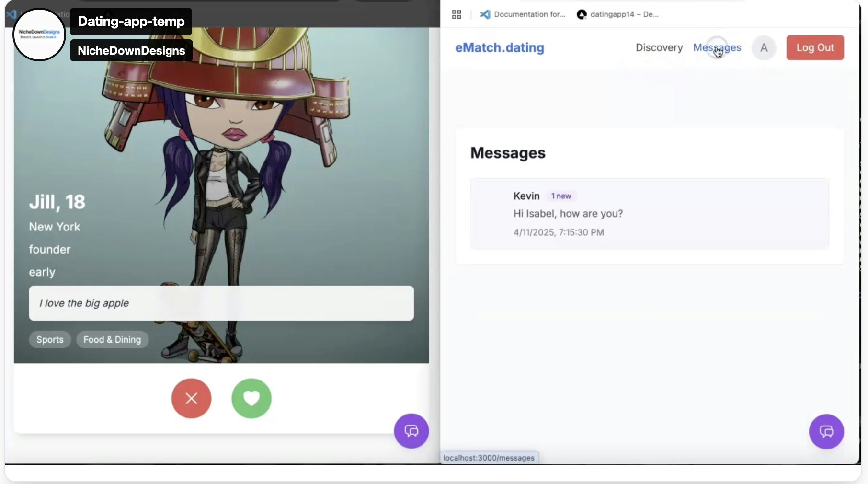Toggle the Food & Dining interest tag
868x484 pixels.
click(x=112, y=339)
